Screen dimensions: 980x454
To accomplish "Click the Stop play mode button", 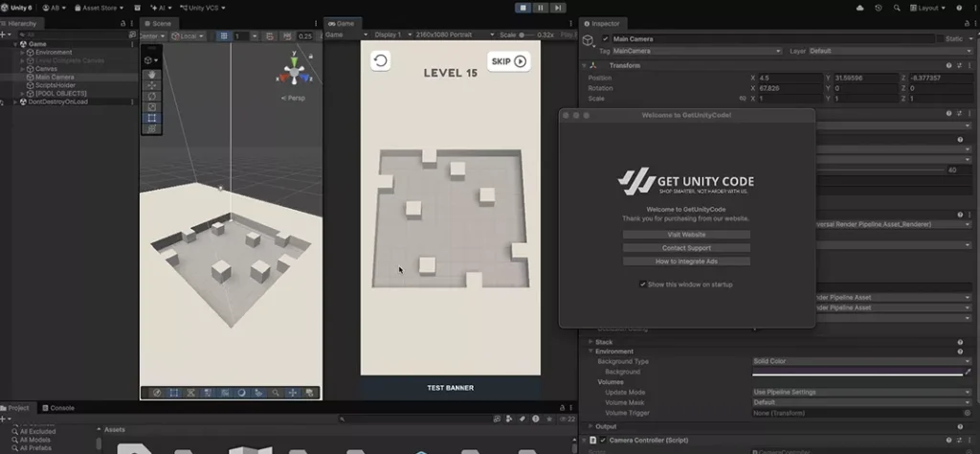I will (x=523, y=8).
